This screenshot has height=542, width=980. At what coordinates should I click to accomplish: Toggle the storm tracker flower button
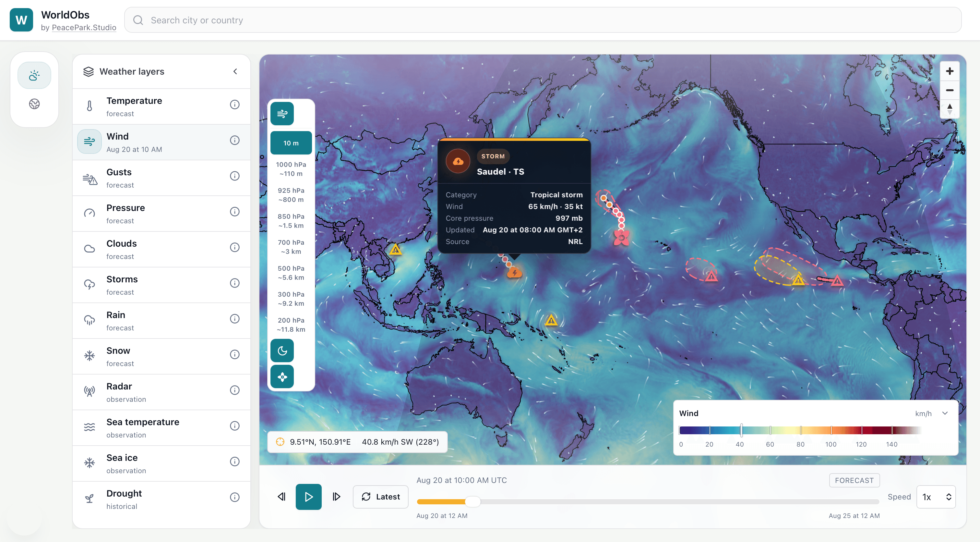[282, 377]
